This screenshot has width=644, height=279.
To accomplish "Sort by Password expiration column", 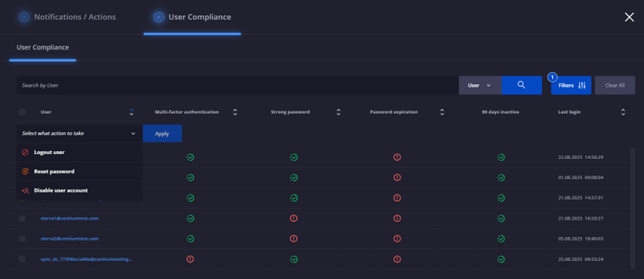I will click(442, 112).
